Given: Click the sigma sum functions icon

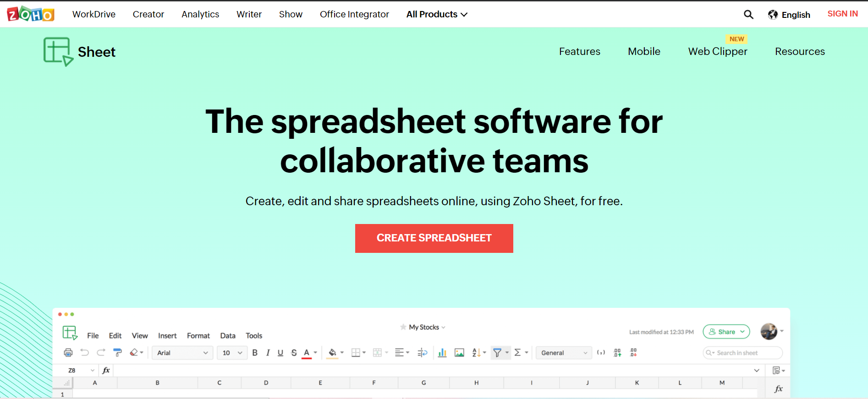Looking at the screenshot, I should click(x=517, y=352).
